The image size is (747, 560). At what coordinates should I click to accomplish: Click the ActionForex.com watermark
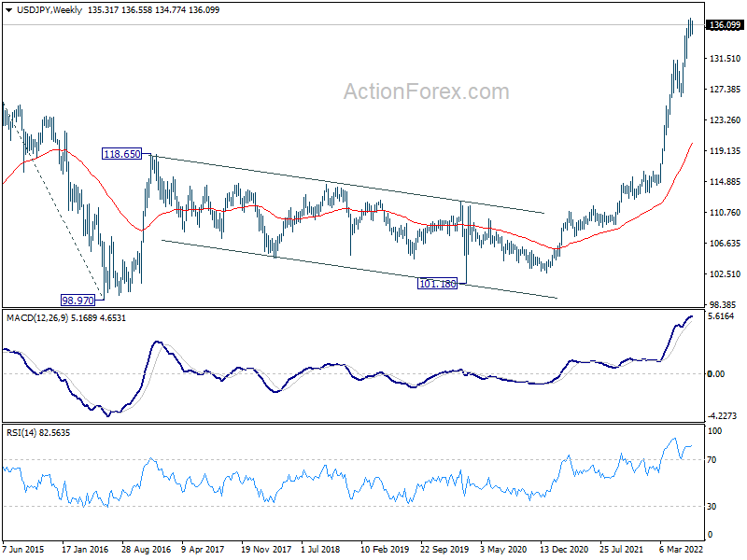427,91
